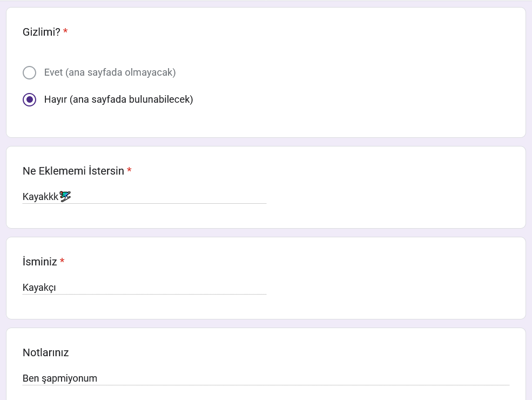Select the "Evet (ana sayfada olmayacak)" radio circle

(30, 72)
